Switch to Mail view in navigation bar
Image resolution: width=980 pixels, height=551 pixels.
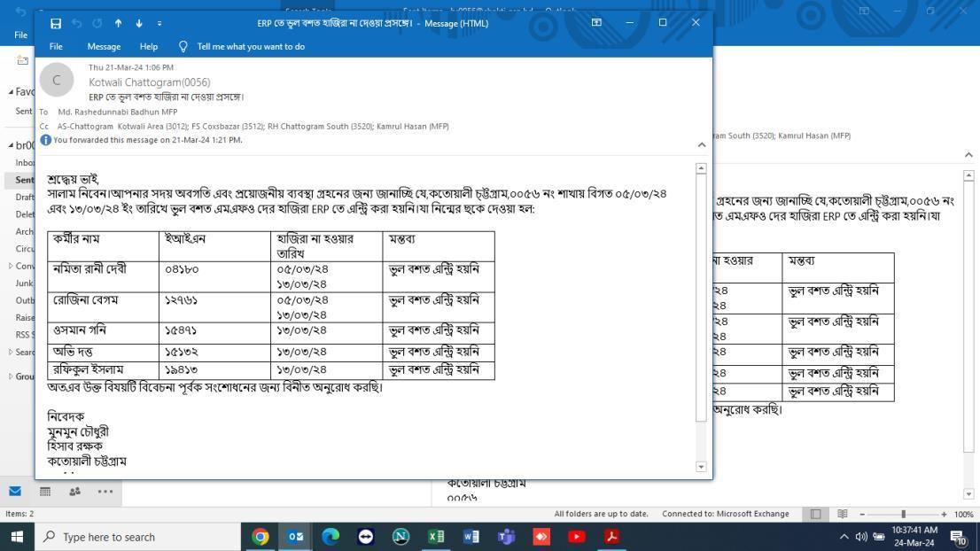pos(15,492)
